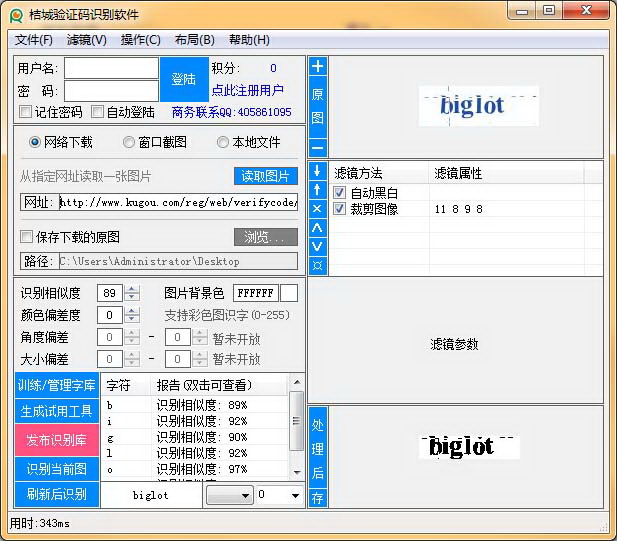Screen dimensions: 617x541
Task: Click the 点此注册用户 link
Action: (x=247, y=90)
